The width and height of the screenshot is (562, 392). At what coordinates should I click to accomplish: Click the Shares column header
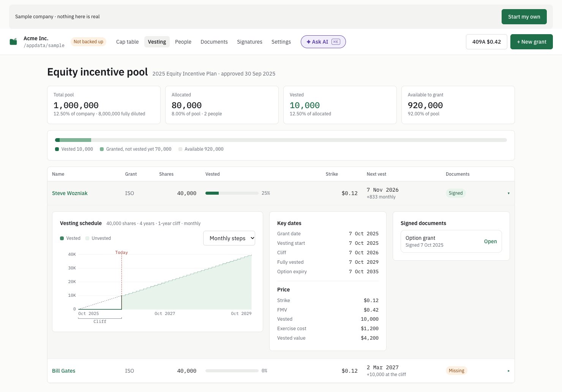[166, 174]
